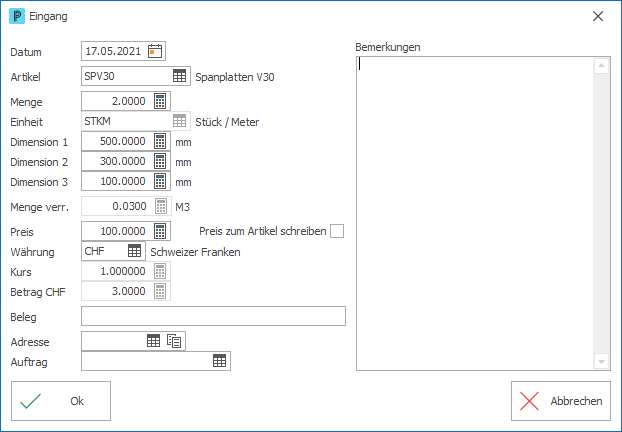The width and height of the screenshot is (622, 432).
Task: Open the calculator for the Menge field
Action: 160,101
